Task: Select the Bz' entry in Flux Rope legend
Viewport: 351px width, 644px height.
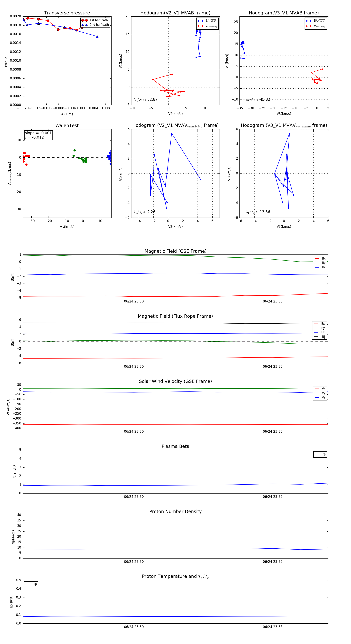Action: [x=320, y=332]
